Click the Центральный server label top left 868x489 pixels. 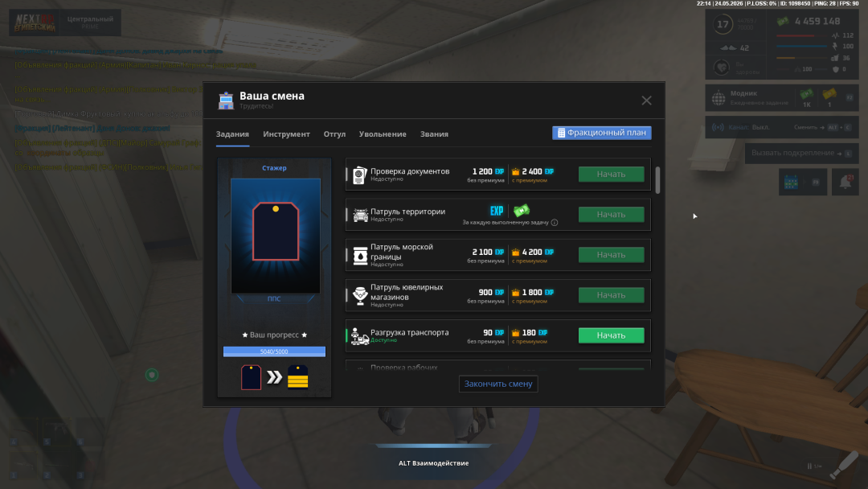pyautogui.click(x=90, y=18)
